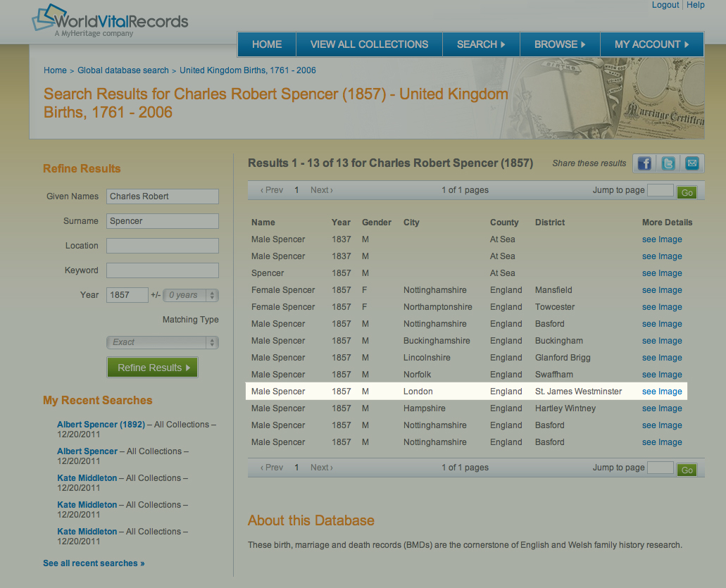Image resolution: width=726 pixels, height=588 pixels.
Task: Click the Year field showing 1857
Action: coord(127,295)
